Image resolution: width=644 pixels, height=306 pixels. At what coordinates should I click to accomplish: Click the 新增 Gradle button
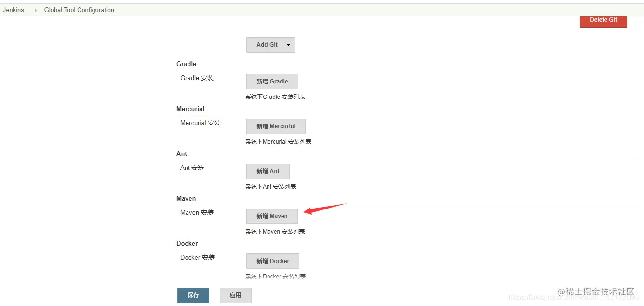point(272,82)
